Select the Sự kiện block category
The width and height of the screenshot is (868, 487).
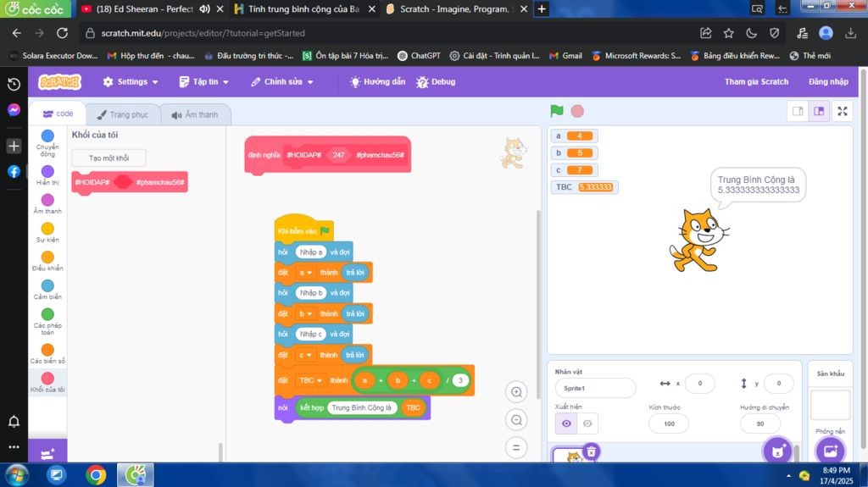pyautogui.click(x=47, y=232)
